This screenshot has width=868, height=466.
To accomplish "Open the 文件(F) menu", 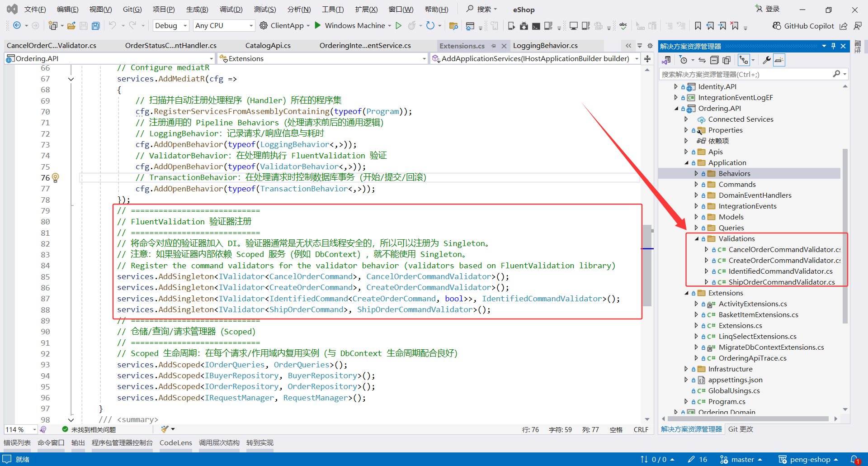I will (35, 10).
